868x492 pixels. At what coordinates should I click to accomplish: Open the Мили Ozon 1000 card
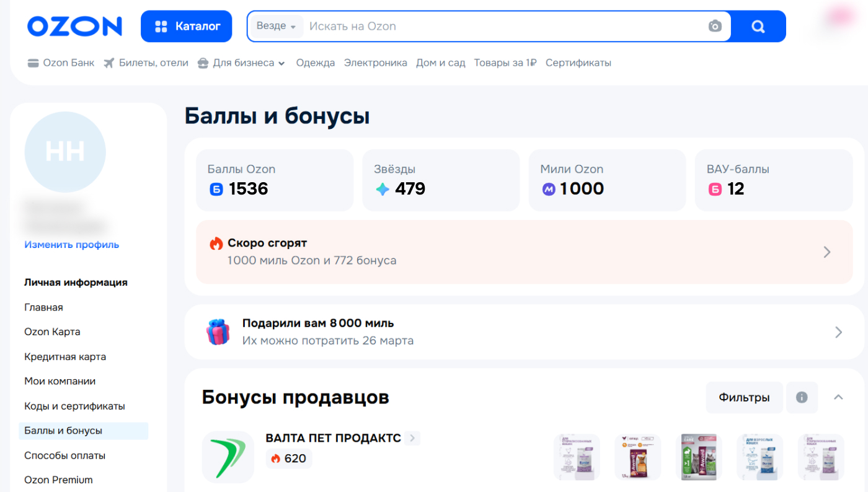(607, 180)
